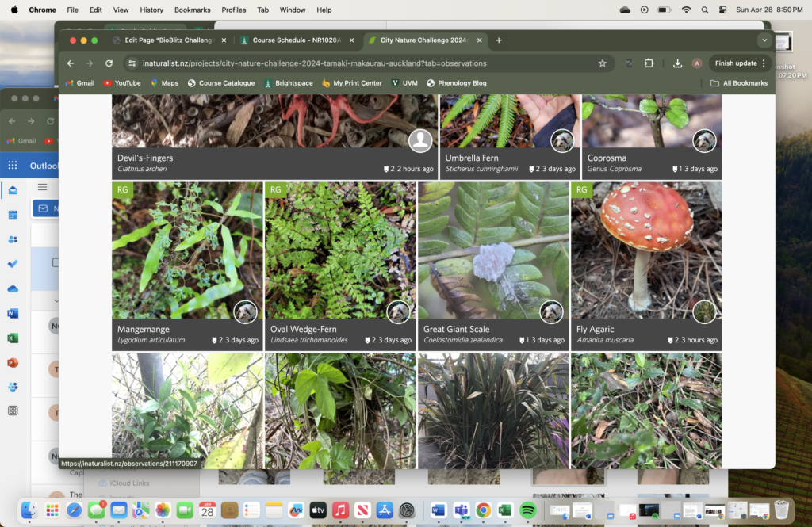Open the Outlook app launcher grid

pos(13,166)
